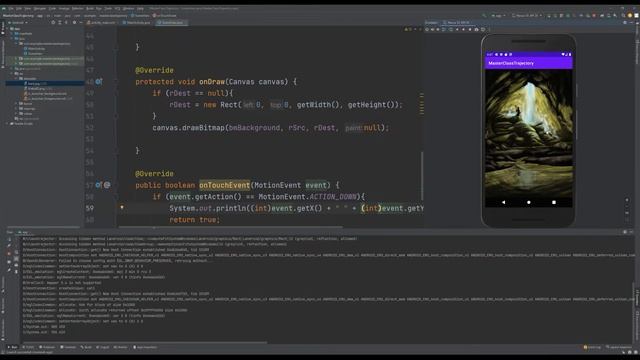
Task: Click the override gutter icon beside onDraw
Action: [x=98, y=82]
